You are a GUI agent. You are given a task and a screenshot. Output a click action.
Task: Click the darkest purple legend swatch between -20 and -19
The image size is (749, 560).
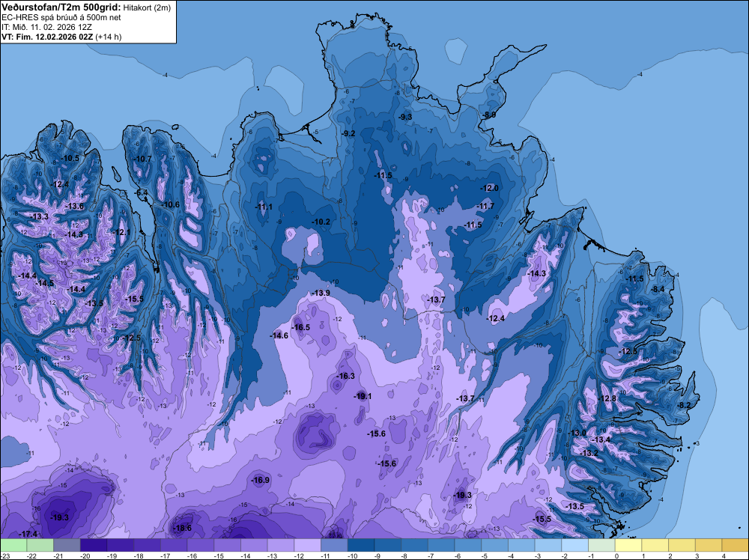94,545
